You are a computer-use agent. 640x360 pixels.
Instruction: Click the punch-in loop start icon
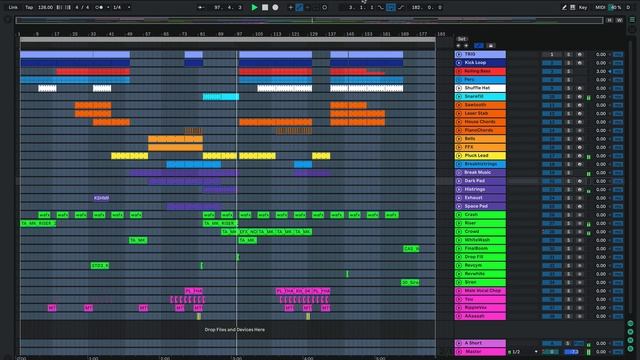(x=380, y=7)
